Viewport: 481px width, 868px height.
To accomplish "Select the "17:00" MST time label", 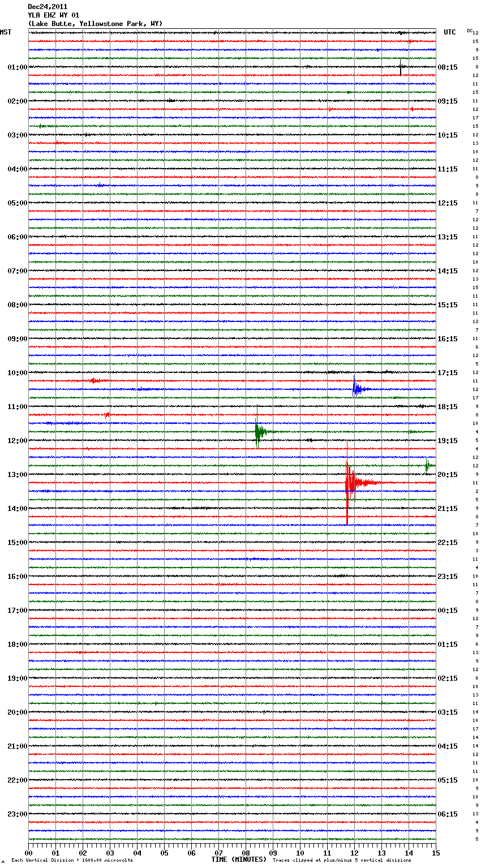I will [x=17, y=611].
